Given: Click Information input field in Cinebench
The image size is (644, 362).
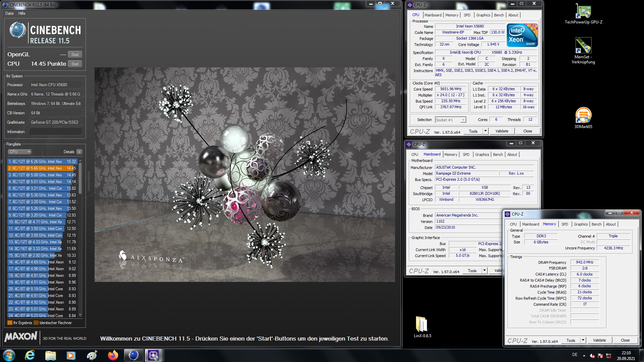Looking at the screenshot, I should [x=56, y=132].
